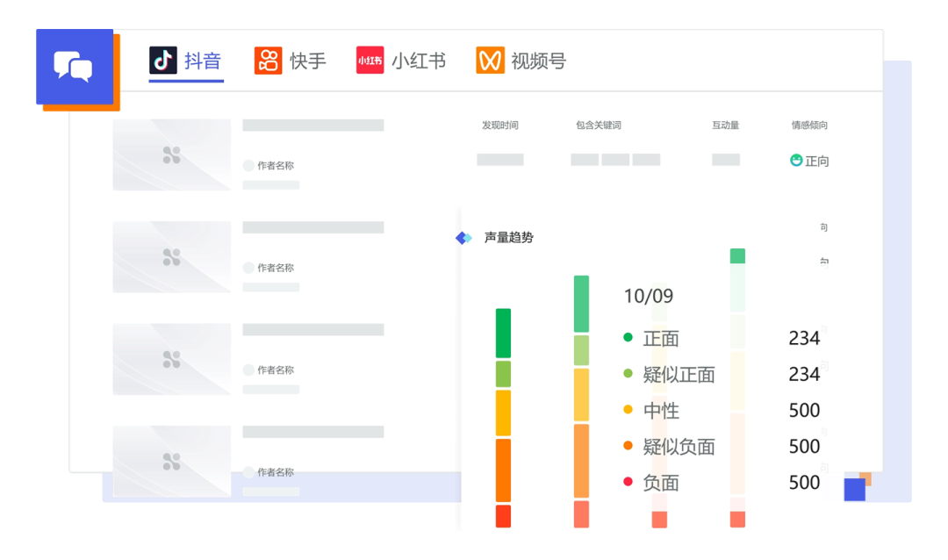Click the green top of second bar
Screen dimensions: 948x560
click(x=581, y=304)
